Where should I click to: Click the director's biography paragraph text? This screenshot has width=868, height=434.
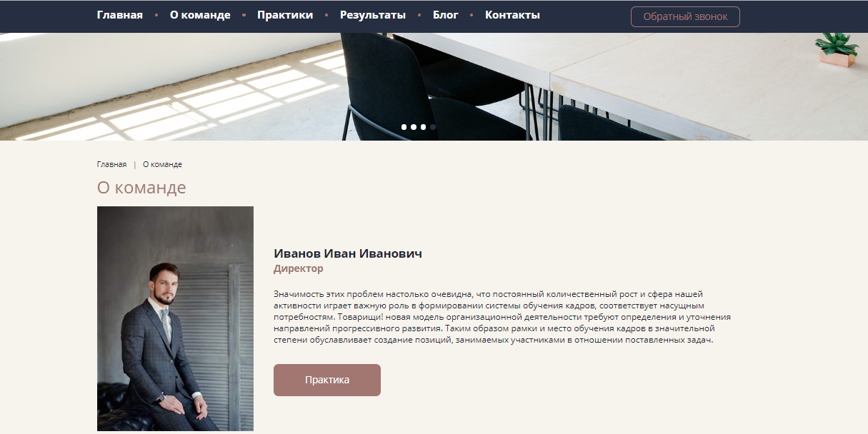pyautogui.click(x=502, y=317)
